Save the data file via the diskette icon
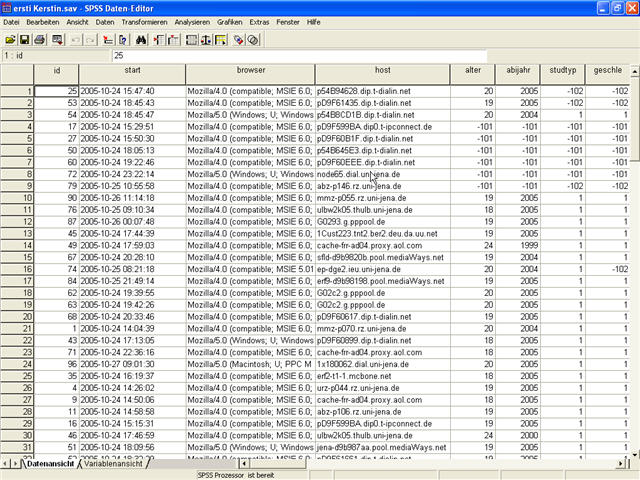Viewport: 640px width, 480px height. 24,39
